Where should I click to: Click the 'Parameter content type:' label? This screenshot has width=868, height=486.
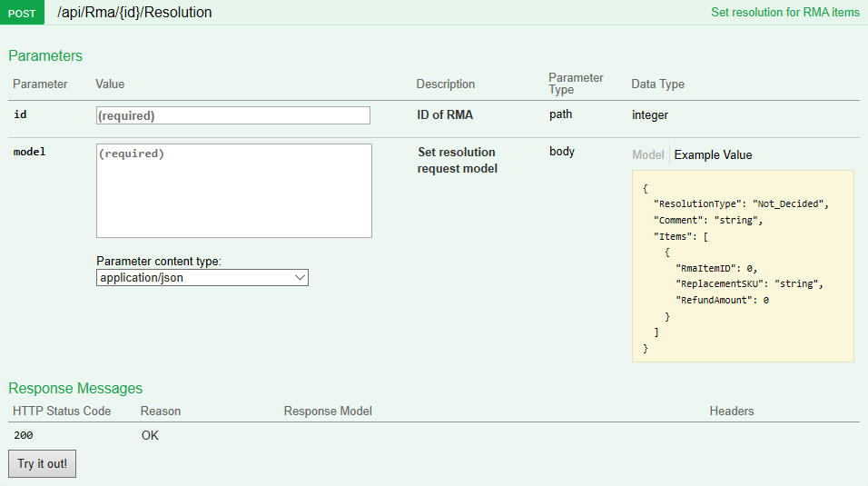(159, 261)
